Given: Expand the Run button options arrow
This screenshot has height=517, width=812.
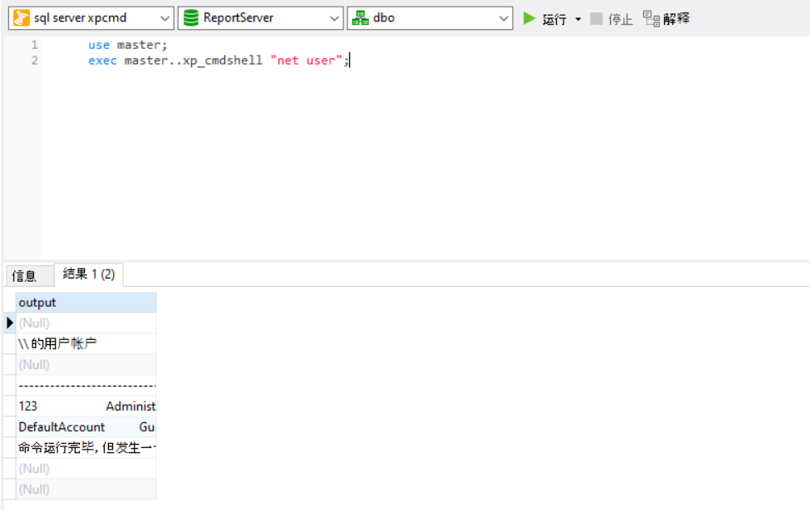Looking at the screenshot, I should 578,19.
